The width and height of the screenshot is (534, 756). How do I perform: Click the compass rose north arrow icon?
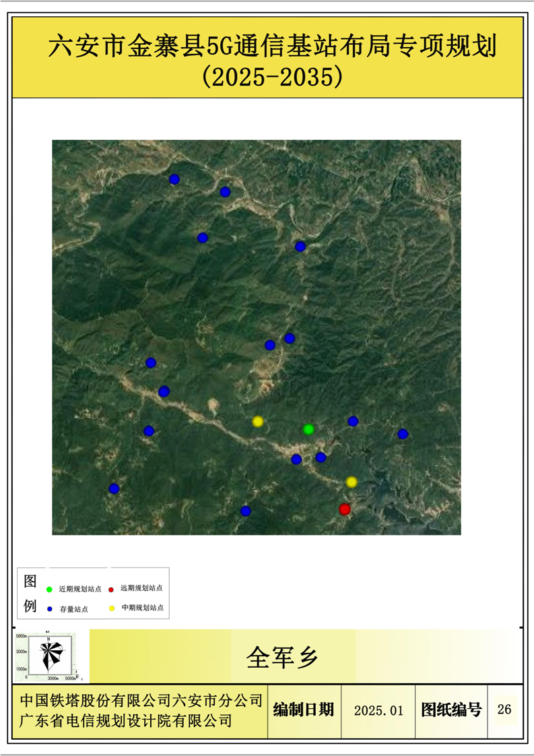click(50, 654)
